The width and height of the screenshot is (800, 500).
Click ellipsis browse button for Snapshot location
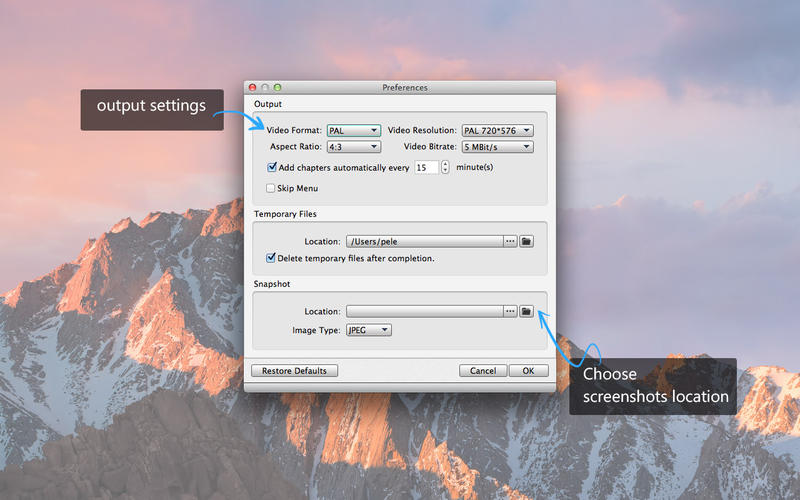pyautogui.click(x=510, y=311)
